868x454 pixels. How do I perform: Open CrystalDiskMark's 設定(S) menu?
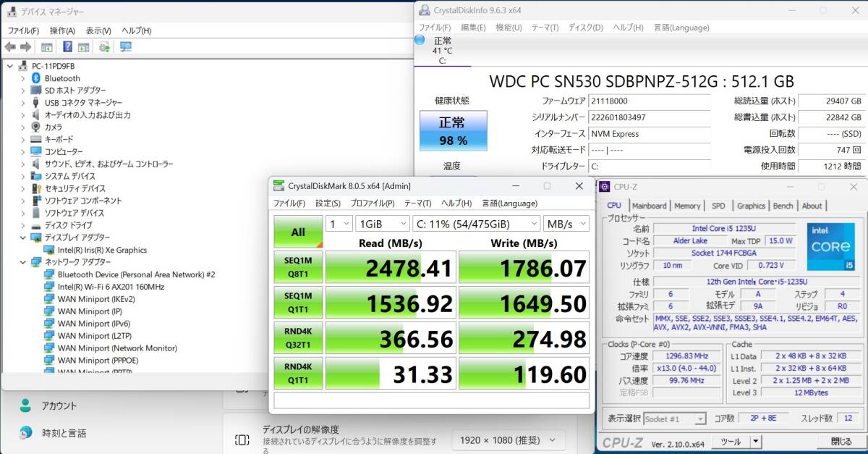(x=328, y=203)
